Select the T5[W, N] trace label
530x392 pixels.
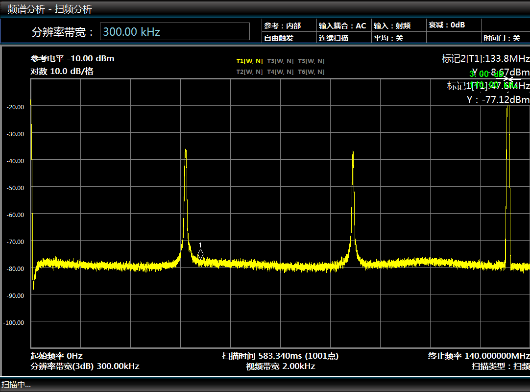pyautogui.click(x=311, y=61)
